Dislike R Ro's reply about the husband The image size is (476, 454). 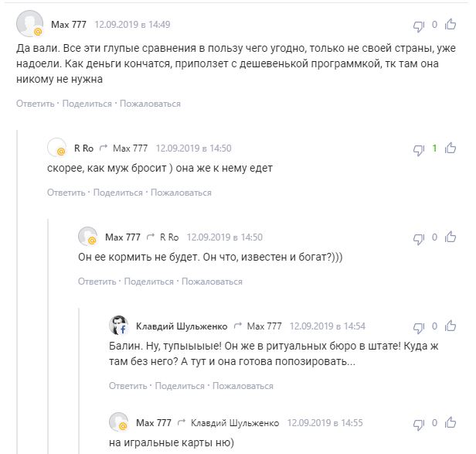click(420, 148)
